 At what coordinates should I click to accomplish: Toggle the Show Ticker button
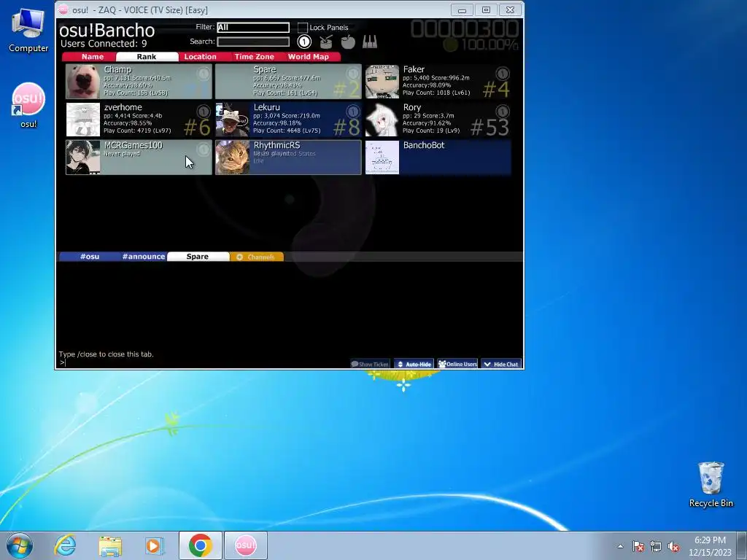(370, 364)
